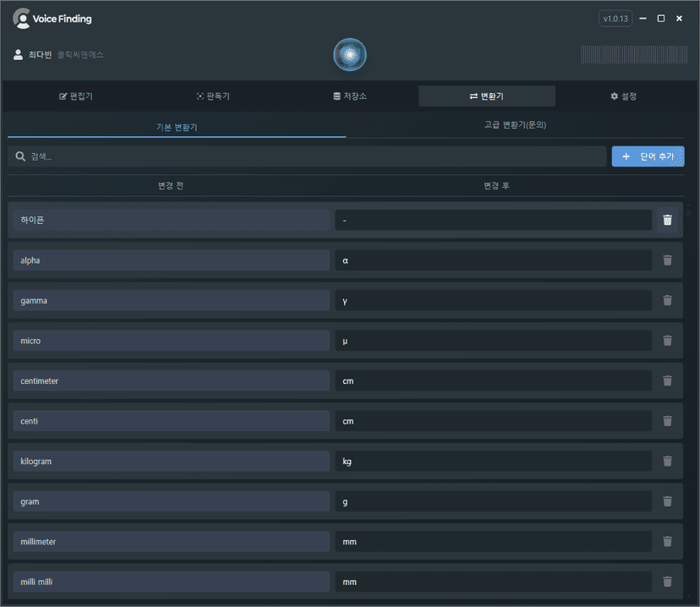Click trash icon for alpha row

(667, 260)
